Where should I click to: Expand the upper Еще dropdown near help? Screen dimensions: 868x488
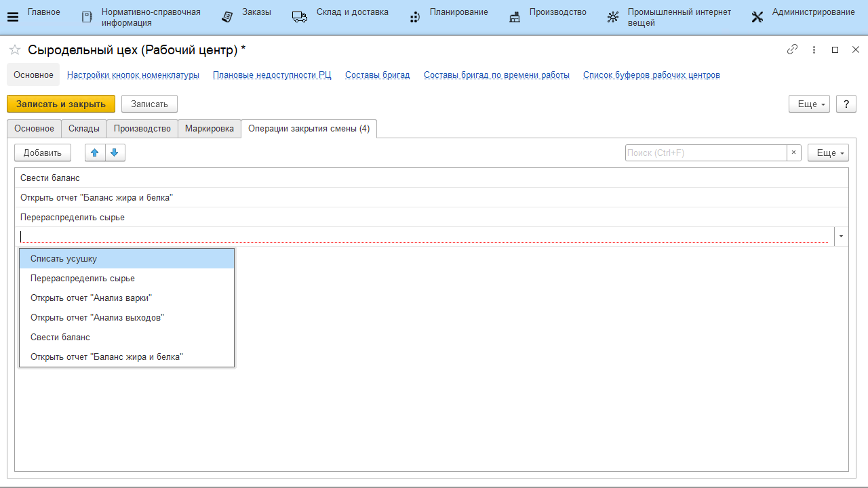pos(809,104)
